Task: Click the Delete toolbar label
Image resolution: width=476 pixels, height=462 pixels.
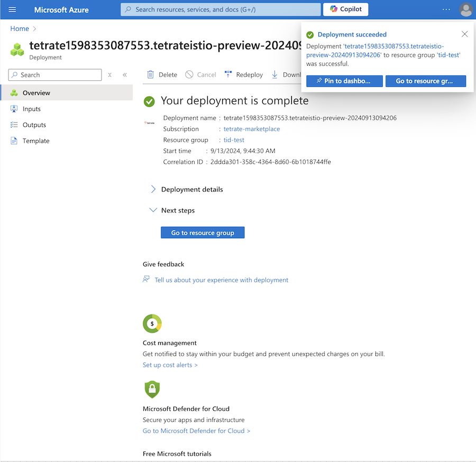Action: [168, 75]
